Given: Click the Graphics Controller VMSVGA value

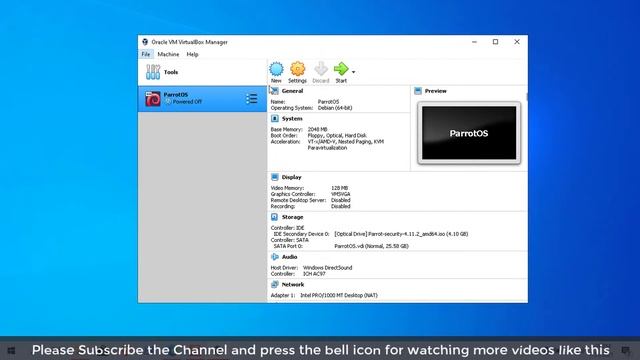Looking at the screenshot, I should click(341, 194).
